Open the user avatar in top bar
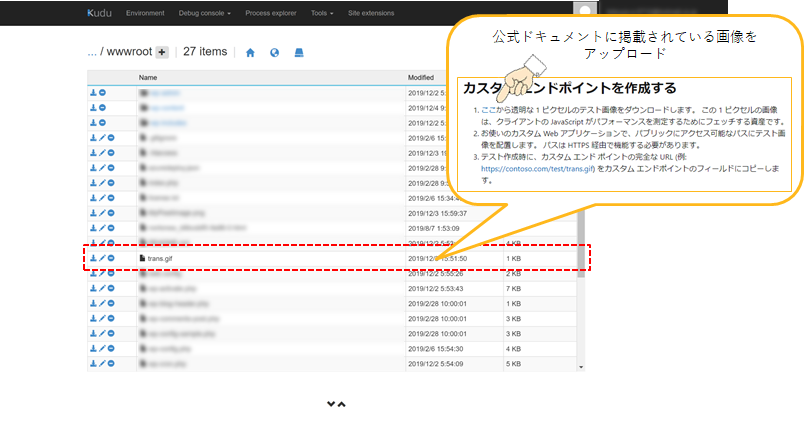The height and width of the screenshot is (433, 804). tap(585, 11)
